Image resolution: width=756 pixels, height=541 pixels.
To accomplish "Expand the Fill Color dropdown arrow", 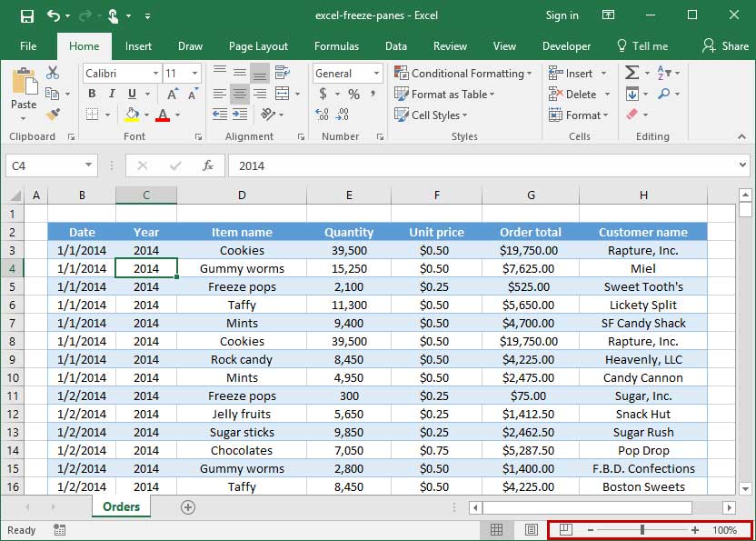I will point(147,115).
